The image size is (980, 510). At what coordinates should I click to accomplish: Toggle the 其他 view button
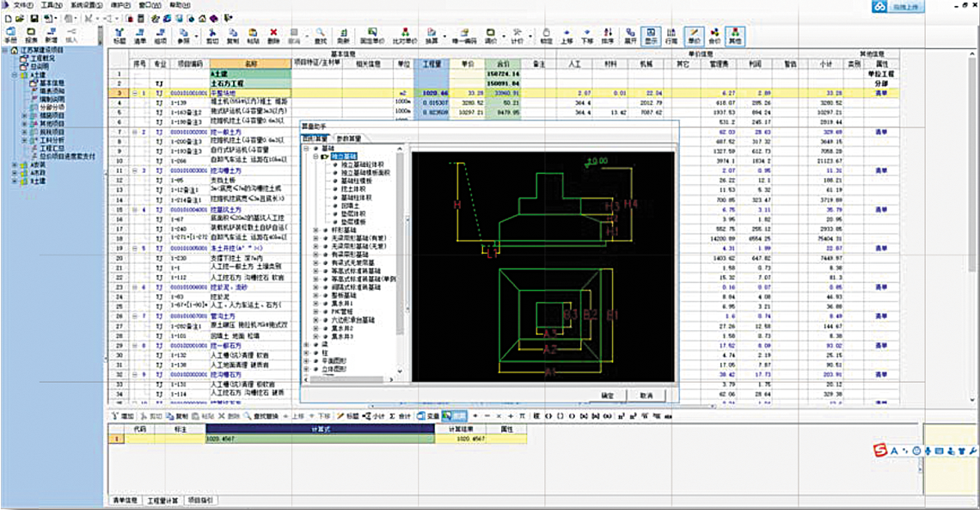click(x=735, y=35)
